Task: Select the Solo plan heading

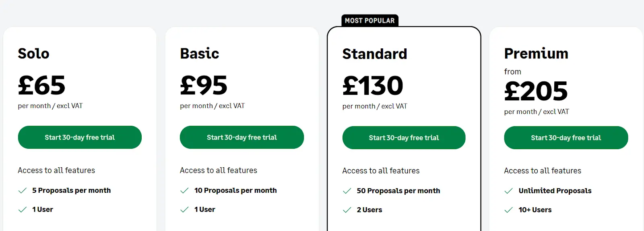Action: coord(34,53)
